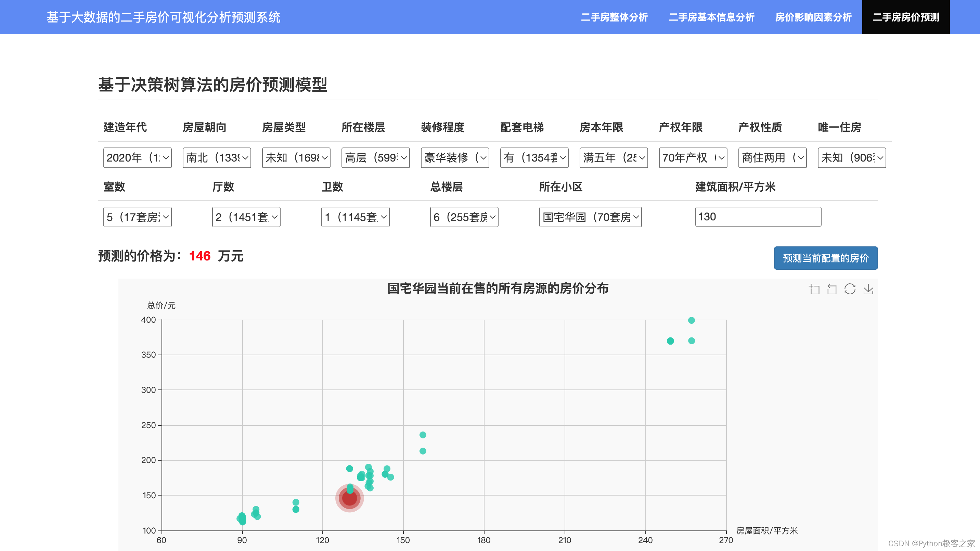Go to 二手房整体分析 tab
This screenshot has width=980, height=551.
tap(615, 17)
